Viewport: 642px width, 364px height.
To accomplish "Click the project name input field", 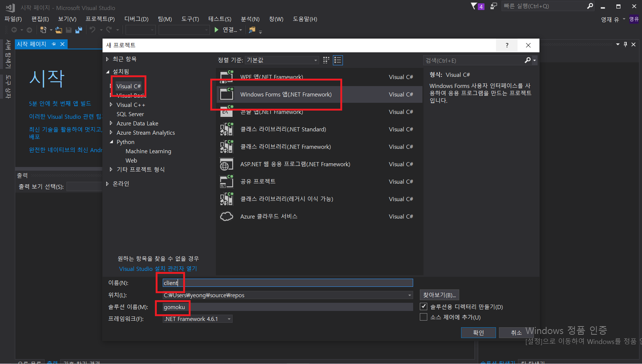I will coord(288,283).
